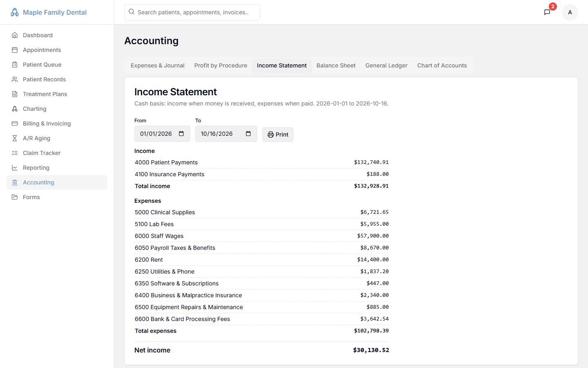Viewport: 588px width, 368px height.
Task: Open Dashboard via its home icon
Action: point(15,35)
